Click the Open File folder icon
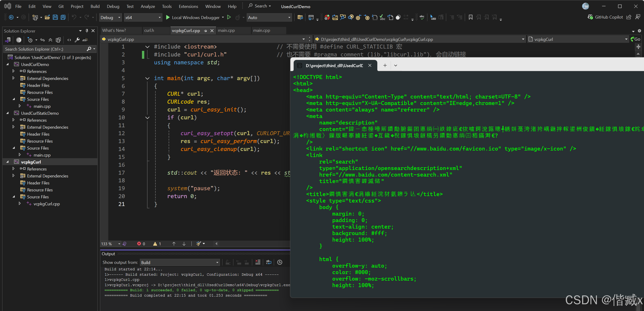644x311 pixels. 47,17
